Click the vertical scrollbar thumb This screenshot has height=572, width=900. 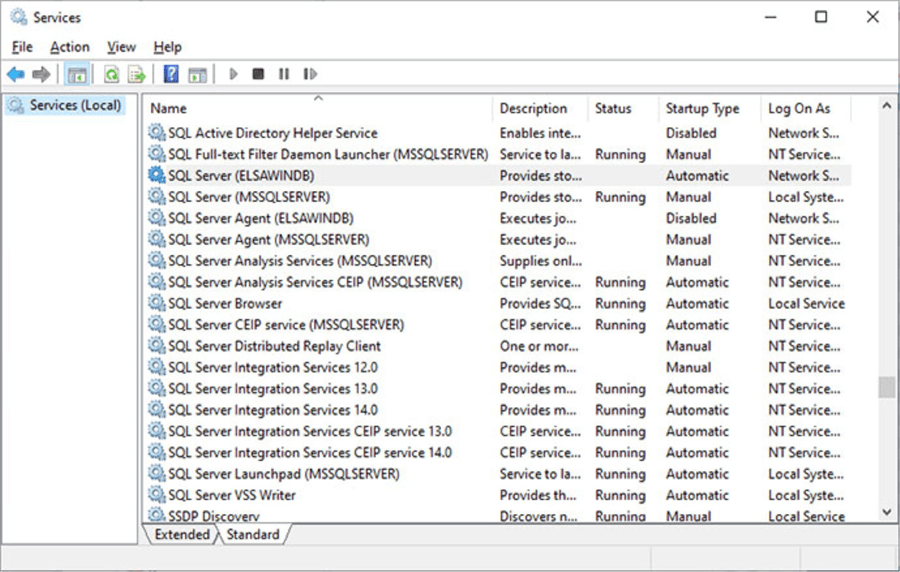(886, 387)
